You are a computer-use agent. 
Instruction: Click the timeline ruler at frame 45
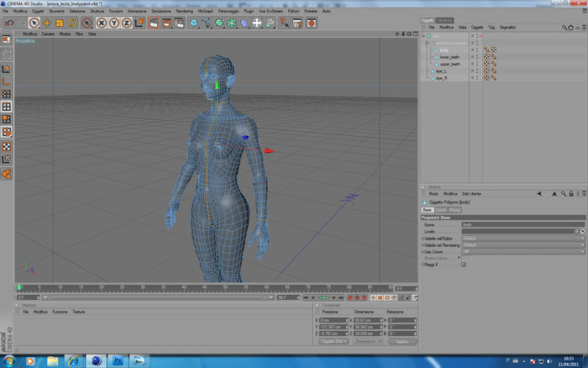coord(204,287)
